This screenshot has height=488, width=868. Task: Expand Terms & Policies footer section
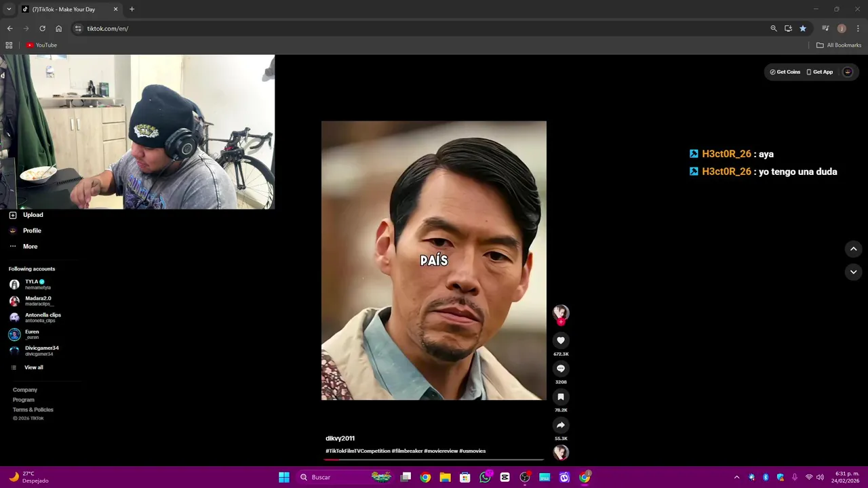[33, 410]
